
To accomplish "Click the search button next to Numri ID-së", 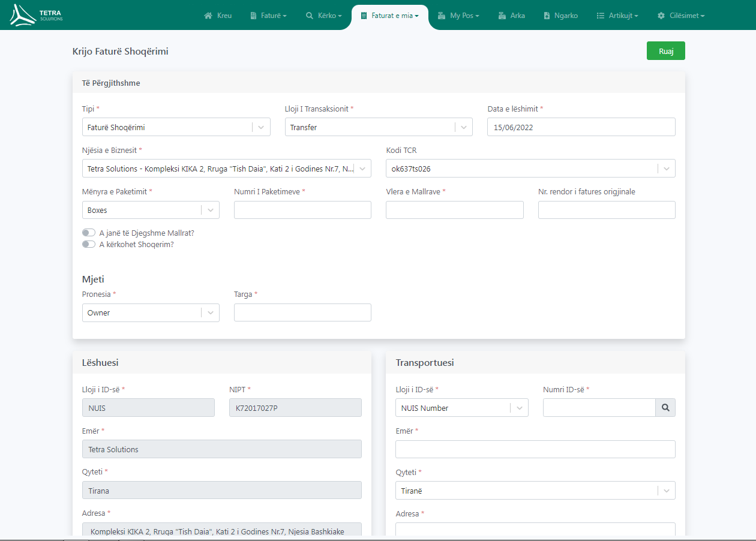I will coord(665,408).
